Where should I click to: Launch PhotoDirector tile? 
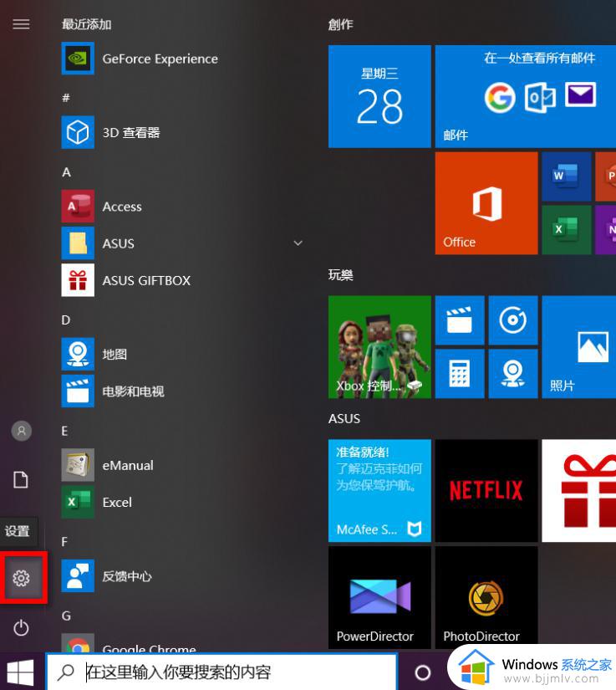click(x=486, y=598)
